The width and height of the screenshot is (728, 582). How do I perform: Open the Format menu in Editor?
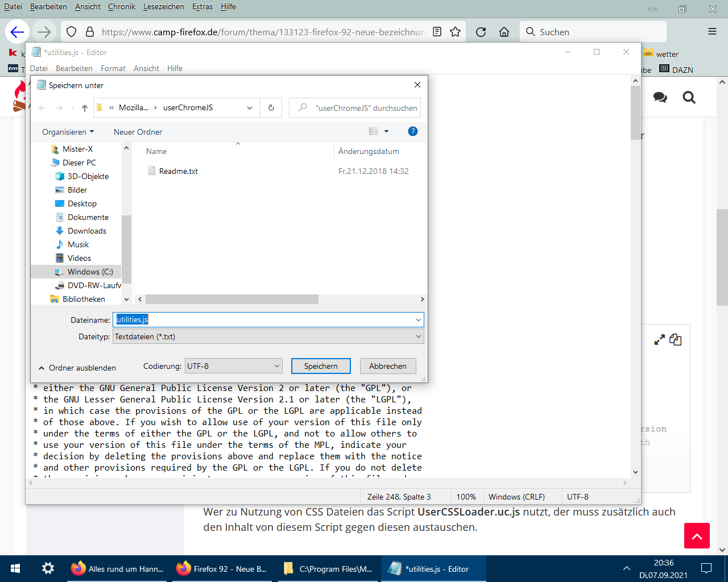[x=113, y=68]
